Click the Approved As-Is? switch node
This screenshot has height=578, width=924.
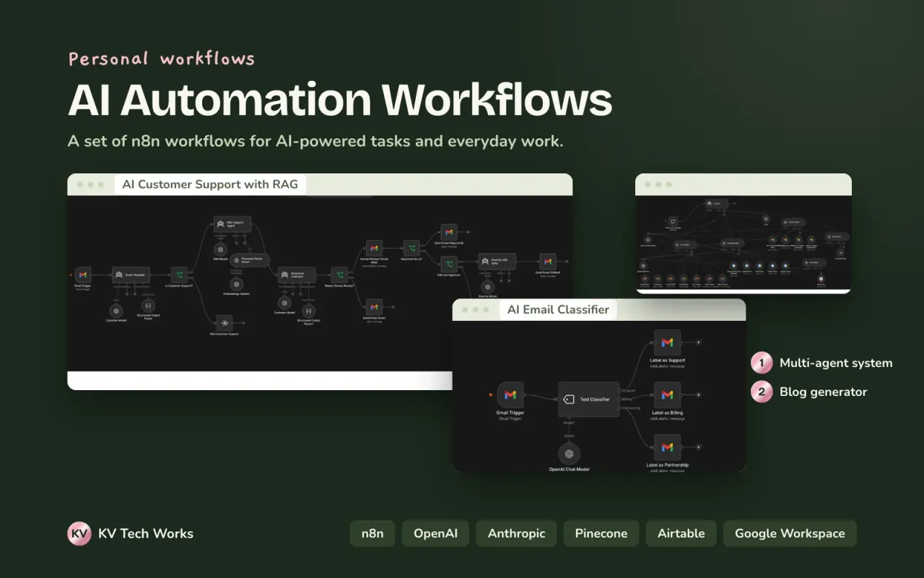411,249
